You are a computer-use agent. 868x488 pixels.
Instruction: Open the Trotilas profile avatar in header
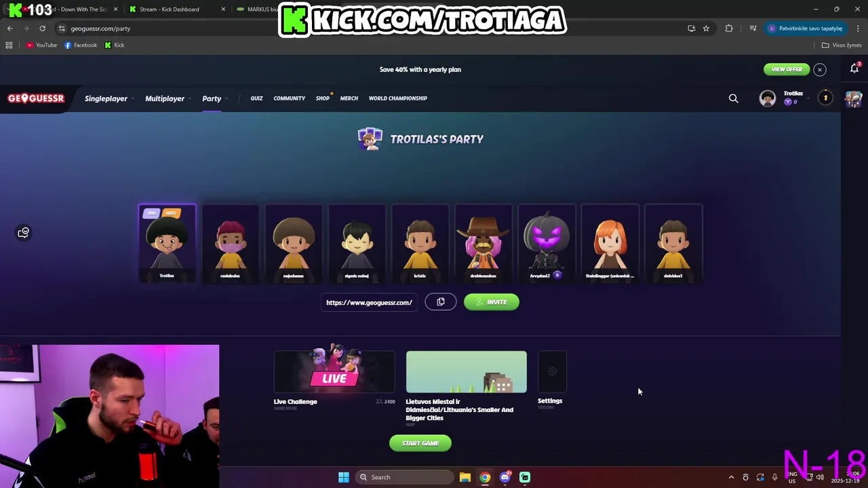(x=768, y=99)
